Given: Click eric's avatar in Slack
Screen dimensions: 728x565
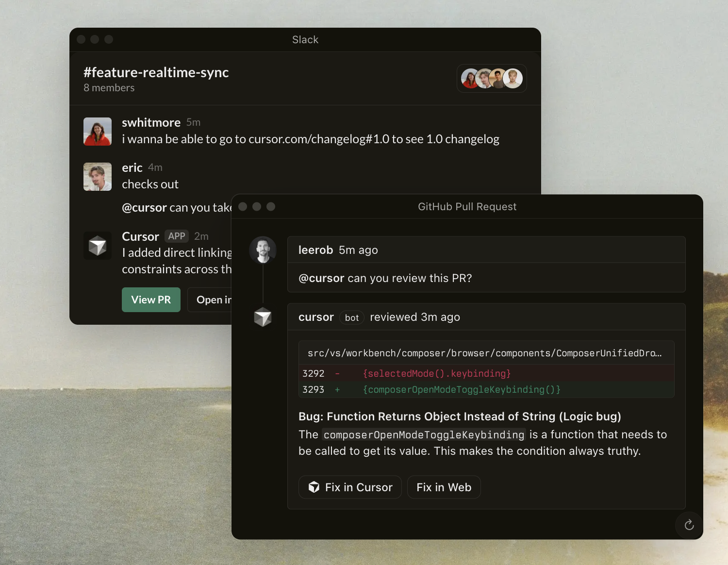Looking at the screenshot, I should 98,177.
